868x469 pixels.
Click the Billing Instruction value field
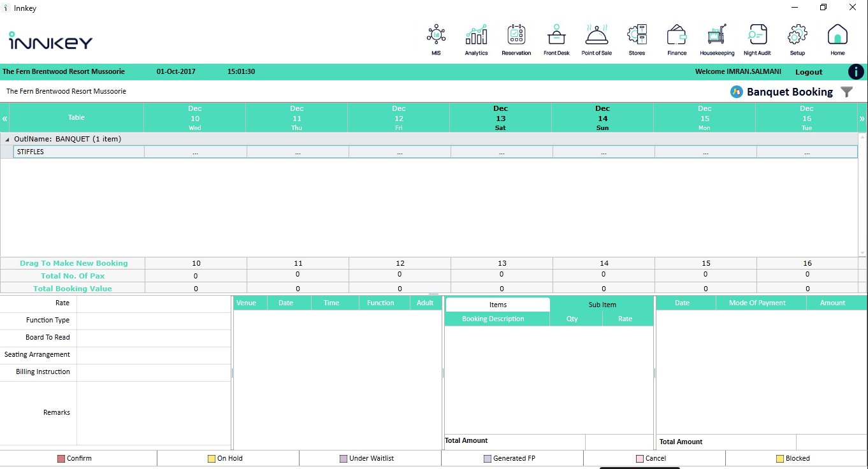(x=154, y=373)
